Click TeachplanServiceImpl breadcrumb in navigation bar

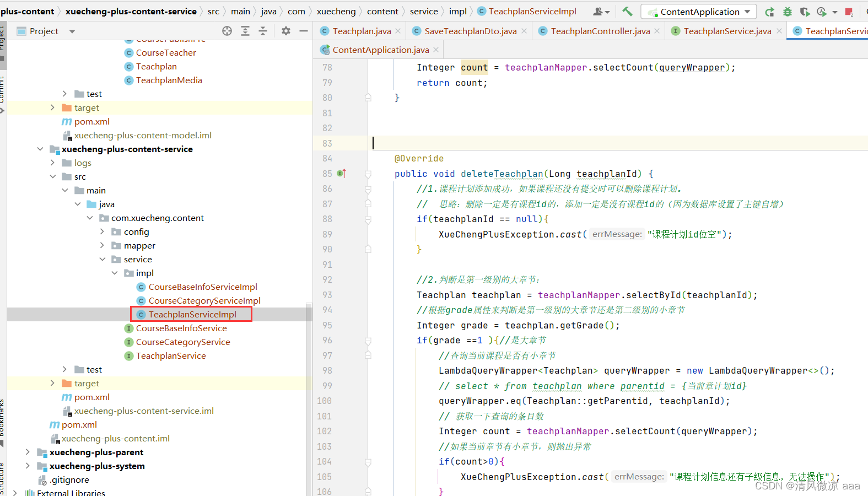527,12
